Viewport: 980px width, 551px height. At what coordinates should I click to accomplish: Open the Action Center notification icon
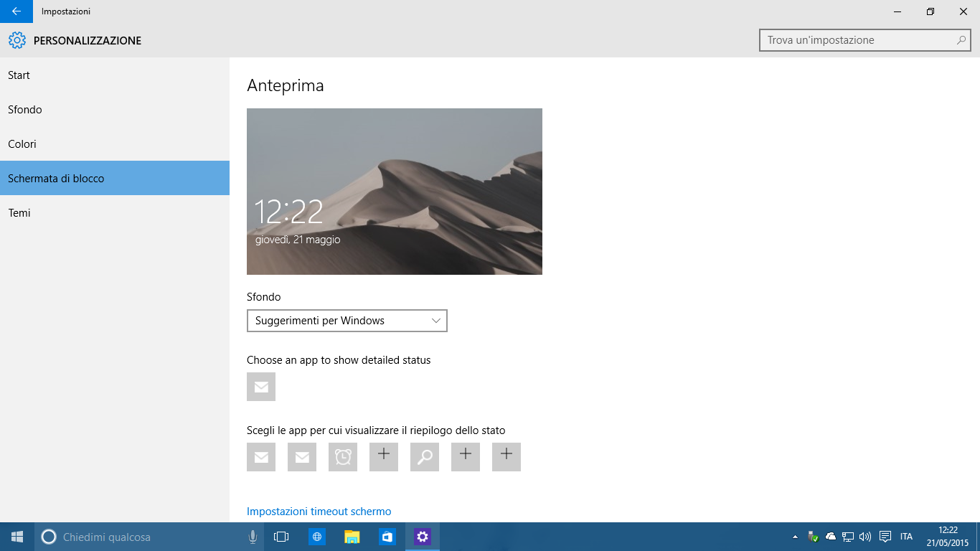tap(885, 537)
